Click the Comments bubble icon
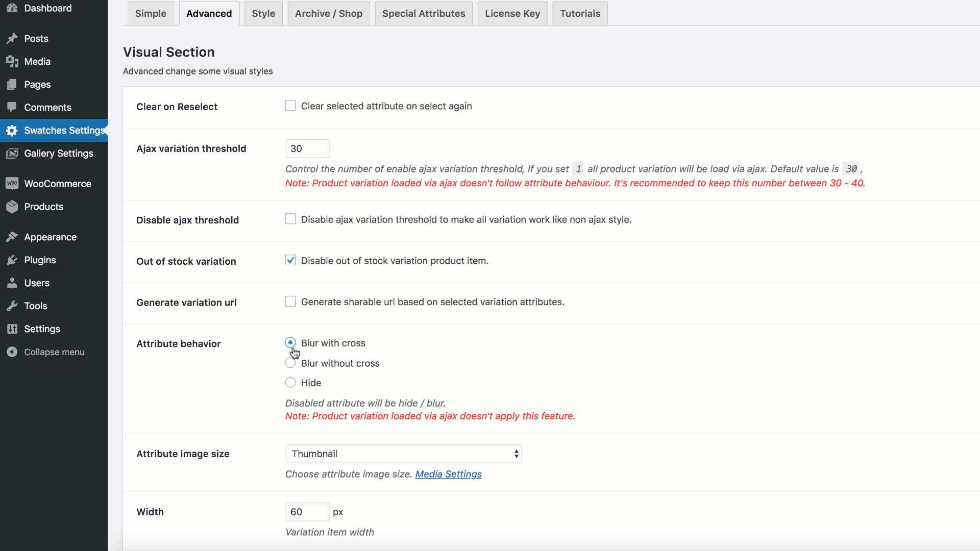The height and width of the screenshot is (551, 980). [x=12, y=107]
